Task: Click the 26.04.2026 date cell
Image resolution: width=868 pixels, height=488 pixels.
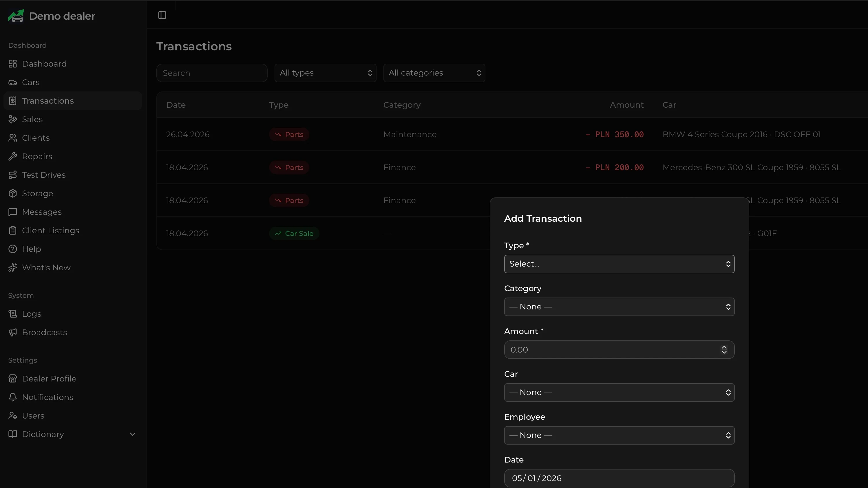Action: point(188,134)
